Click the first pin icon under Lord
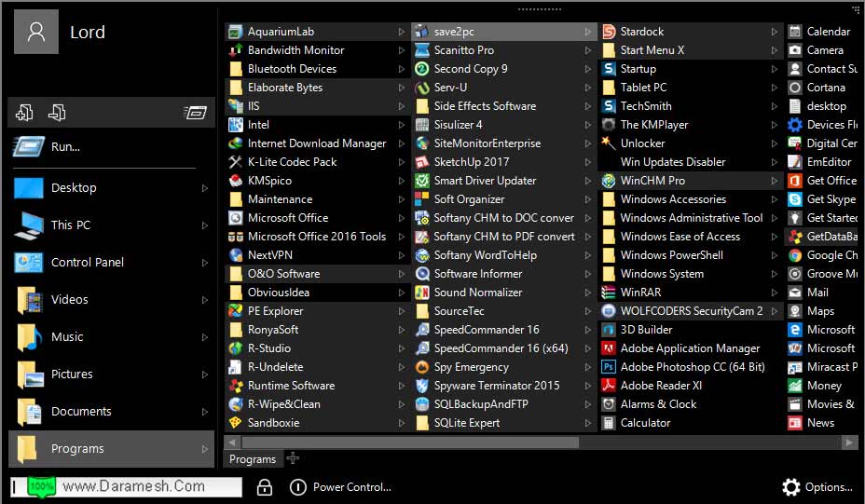The height and width of the screenshot is (504, 865). [24, 113]
